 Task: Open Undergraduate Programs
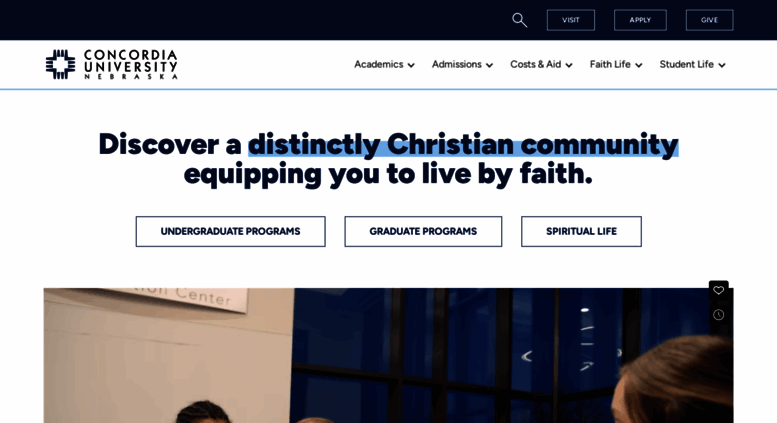[x=230, y=231]
